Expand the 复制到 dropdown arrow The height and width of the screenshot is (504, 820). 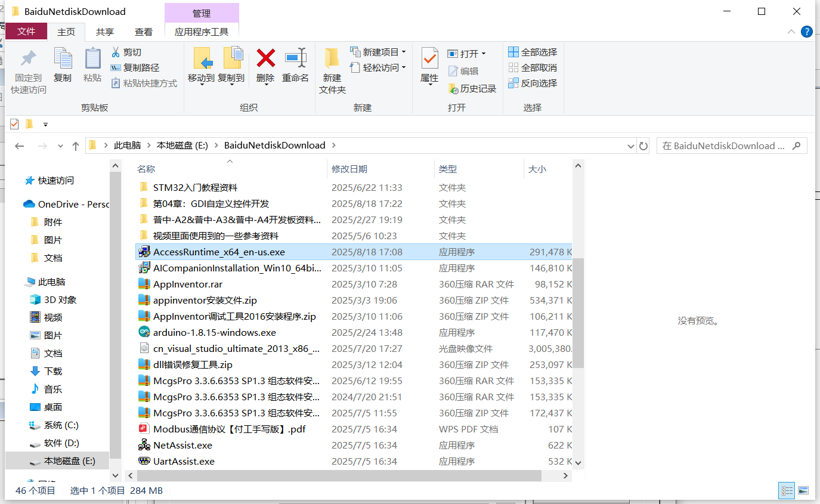232,85
